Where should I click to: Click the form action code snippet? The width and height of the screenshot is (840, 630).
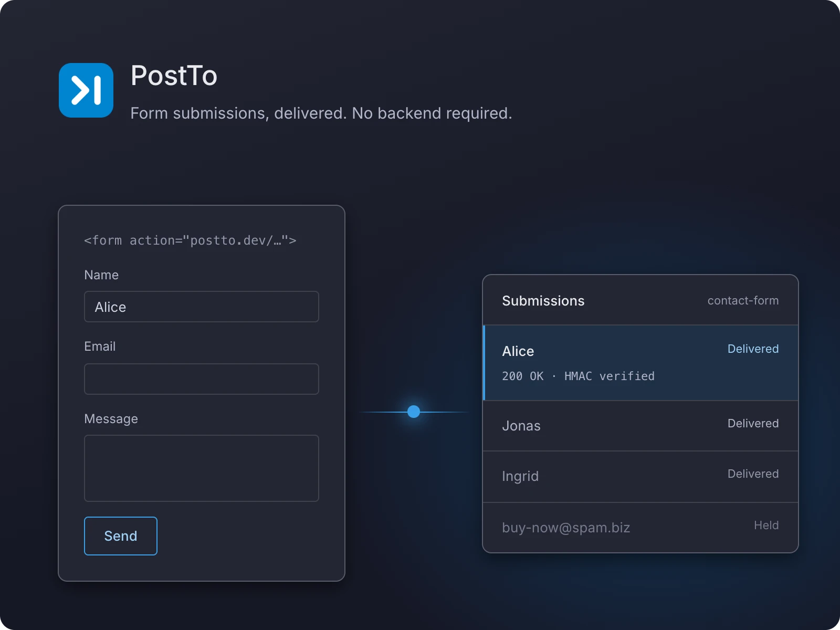point(190,240)
